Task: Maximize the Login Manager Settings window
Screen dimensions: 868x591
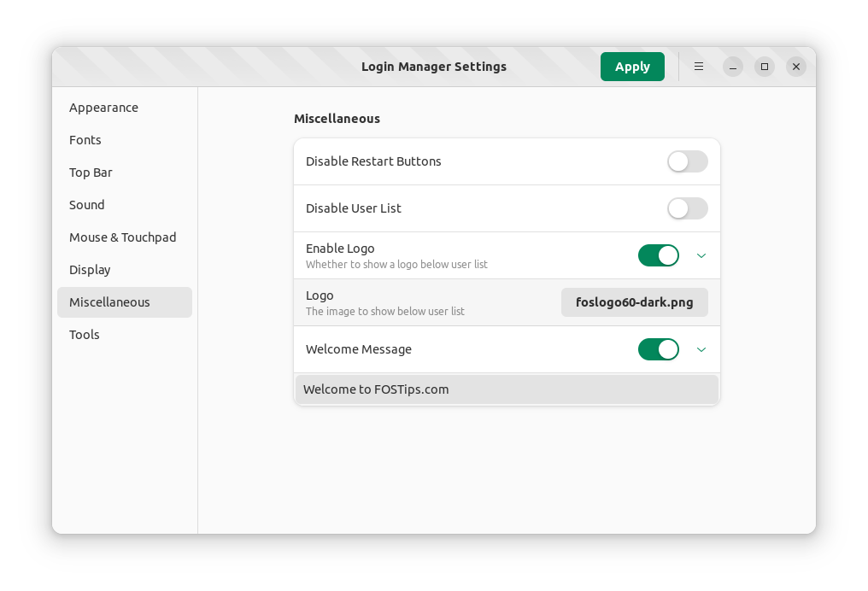Action: (x=765, y=67)
